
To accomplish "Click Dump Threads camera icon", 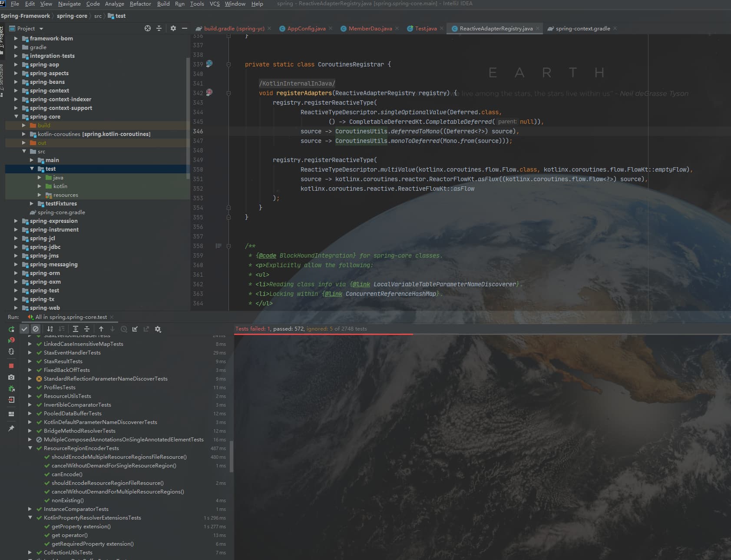I will pyautogui.click(x=11, y=377).
